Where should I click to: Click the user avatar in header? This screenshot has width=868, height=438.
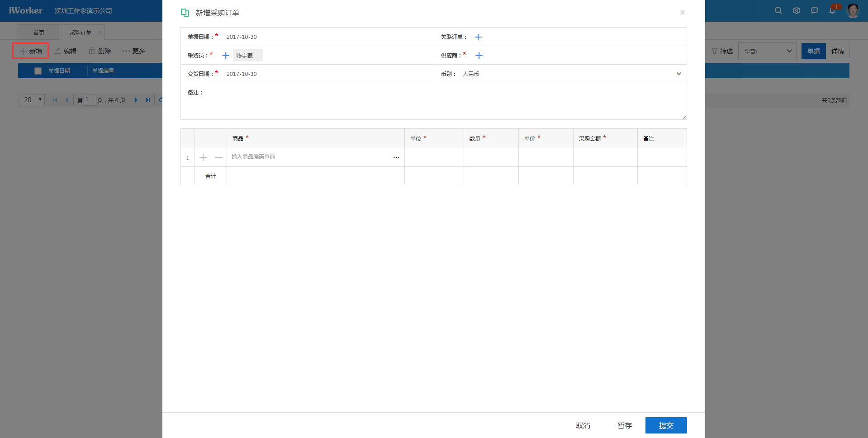[853, 10]
